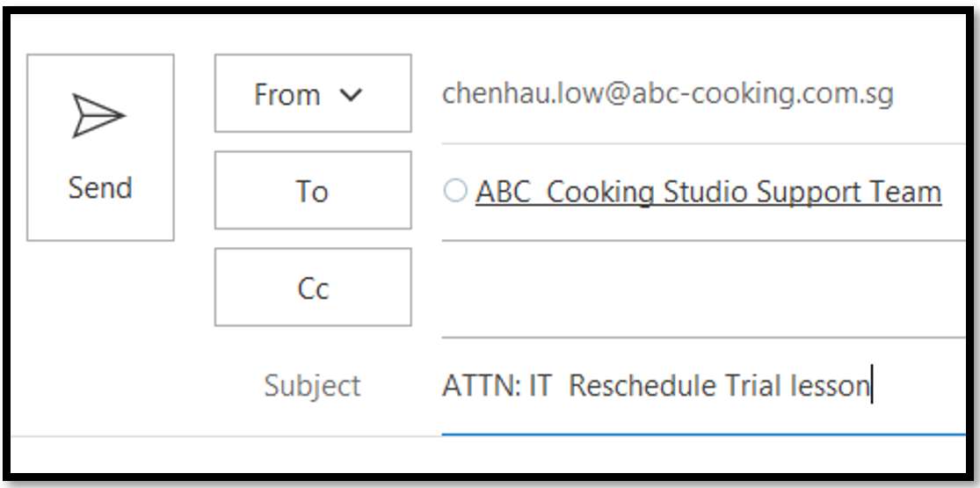
Task: Focus the empty Cc address field
Action: pos(703,289)
